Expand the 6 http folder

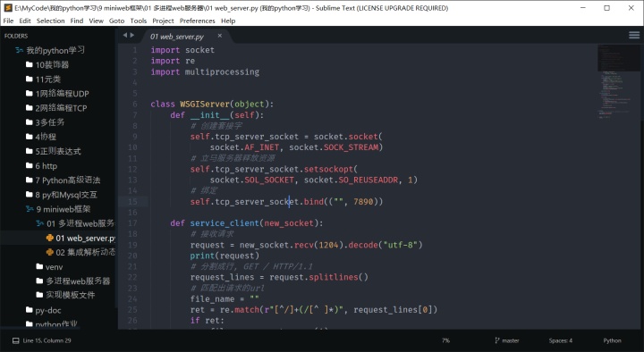click(41, 166)
